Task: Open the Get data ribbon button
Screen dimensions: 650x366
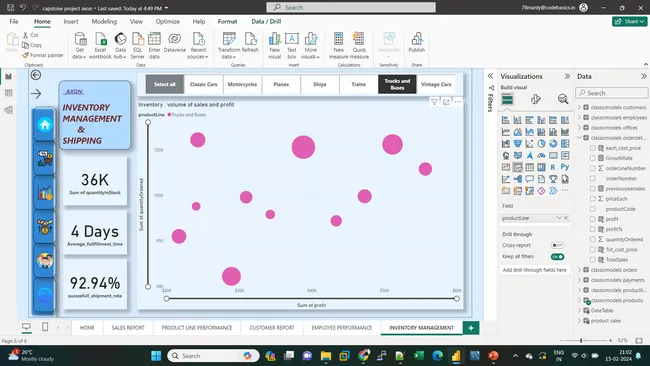Action: pos(79,46)
